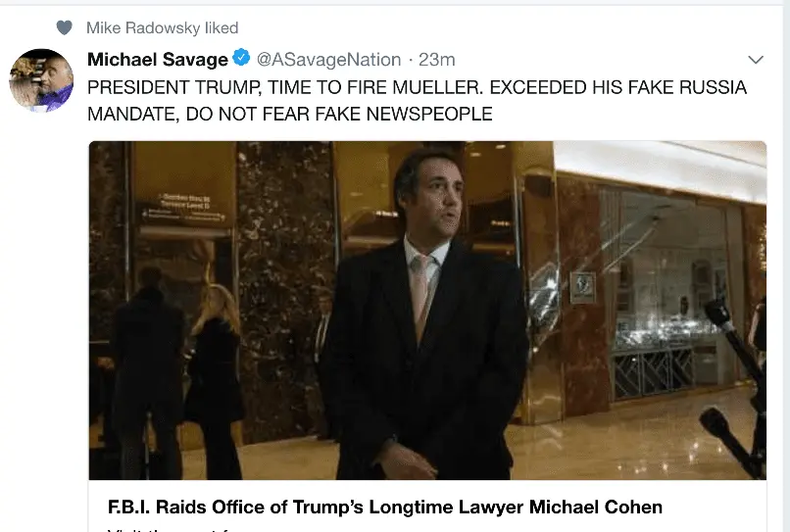790x532 pixels.
Task: Click the heart icon beside Mike Radowsky liked
Action: [65, 27]
